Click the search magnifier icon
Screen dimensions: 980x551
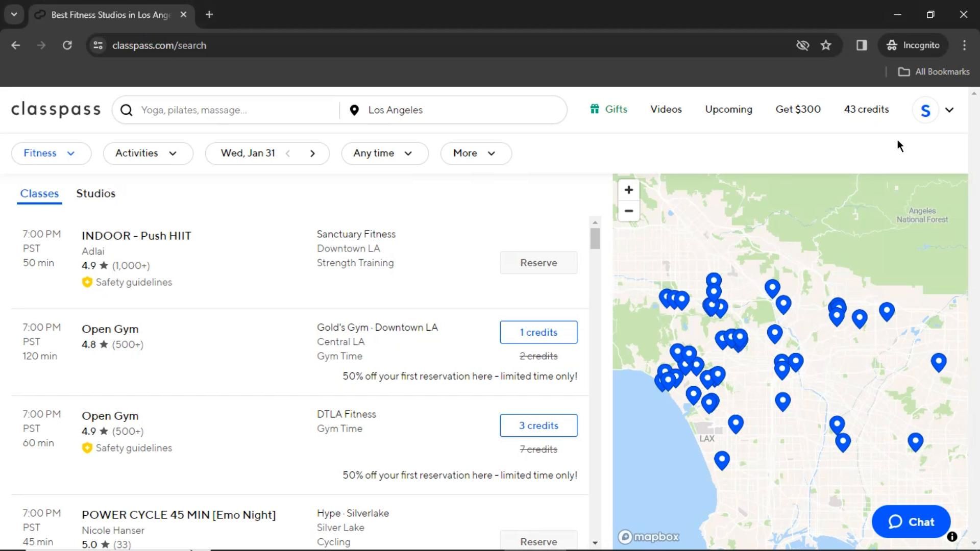pyautogui.click(x=127, y=110)
